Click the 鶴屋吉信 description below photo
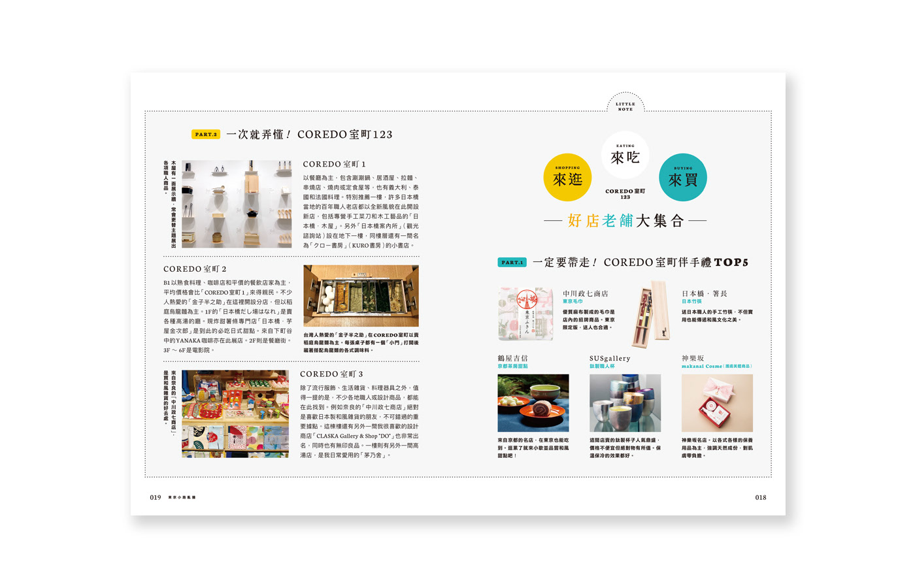 [x=533, y=448]
